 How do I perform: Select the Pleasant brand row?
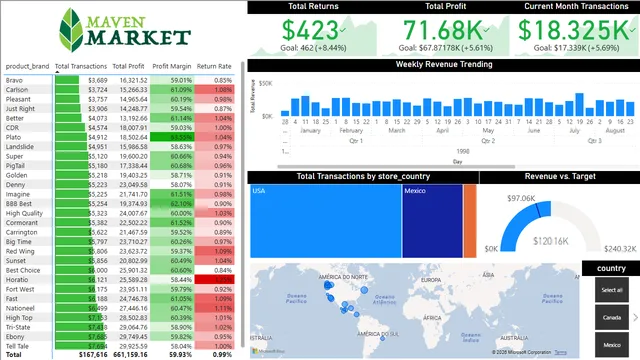click(120, 99)
